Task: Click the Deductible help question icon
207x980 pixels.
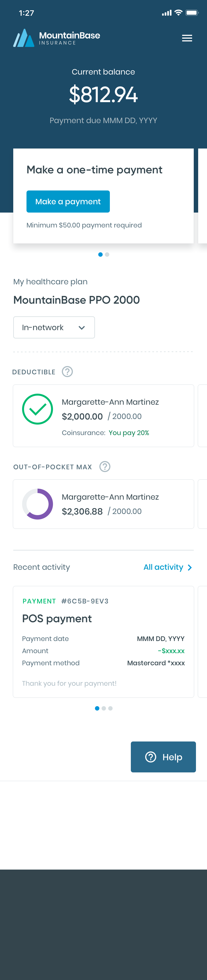Action: pos(67,371)
